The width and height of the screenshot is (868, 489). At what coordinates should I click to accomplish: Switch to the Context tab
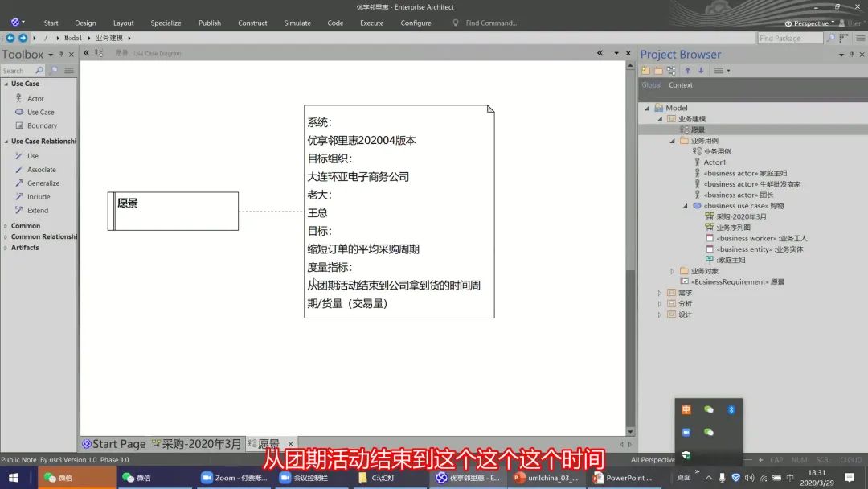coord(681,85)
